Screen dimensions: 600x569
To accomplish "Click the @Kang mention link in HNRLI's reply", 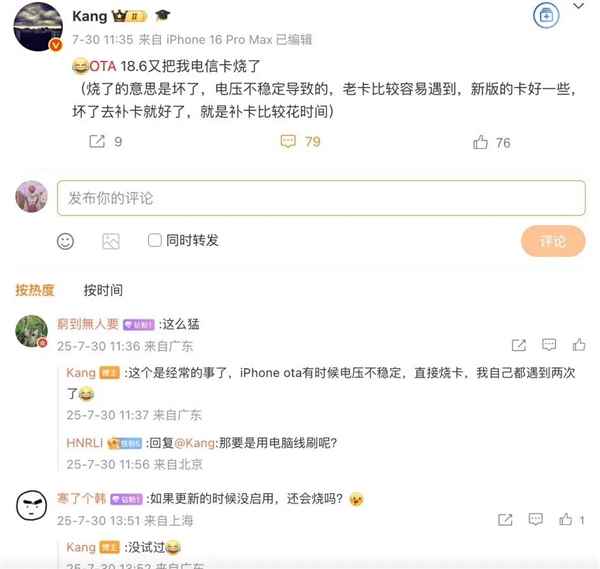I will [195, 443].
